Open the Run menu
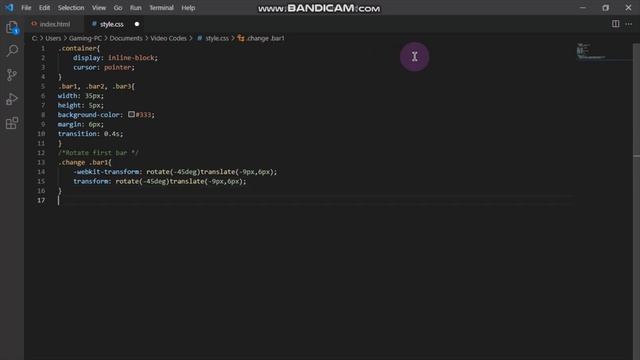The height and width of the screenshot is (360, 640). click(136, 8)
